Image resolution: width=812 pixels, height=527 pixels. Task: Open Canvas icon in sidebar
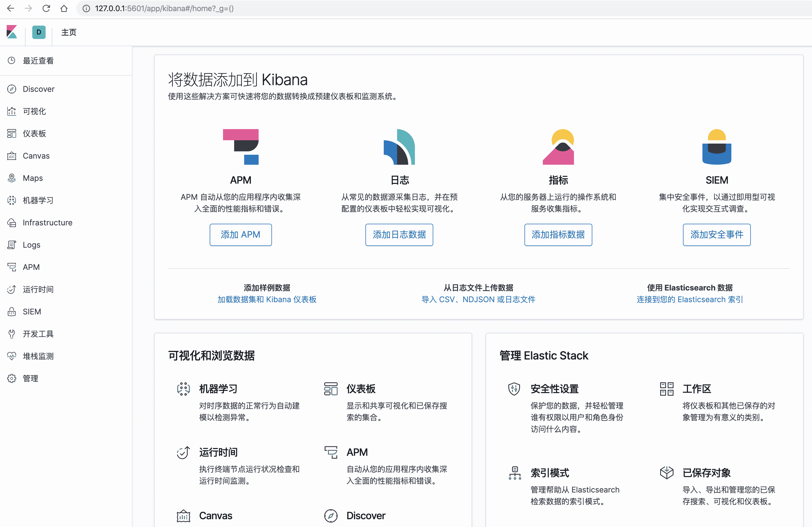[x=12, y=156]
